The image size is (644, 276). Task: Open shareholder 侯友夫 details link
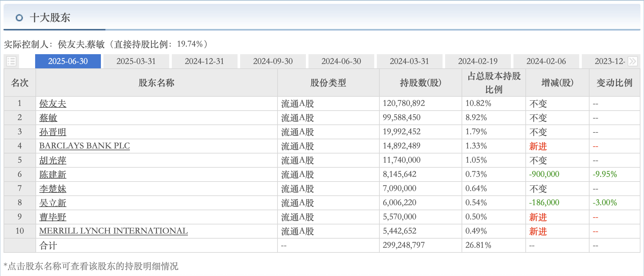pos(53,103)
